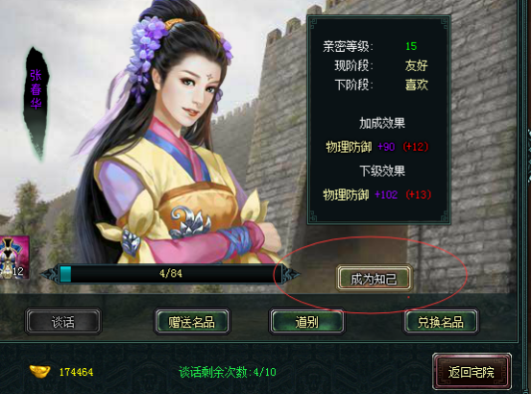
Task: Click the left arrow ornament of intimacy bar
Action: (50, 274)
